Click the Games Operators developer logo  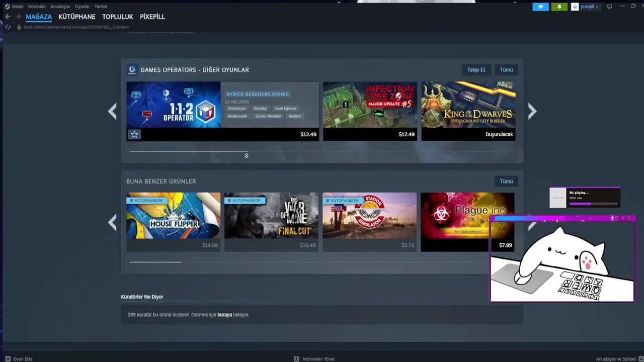(x=132, y=70)
